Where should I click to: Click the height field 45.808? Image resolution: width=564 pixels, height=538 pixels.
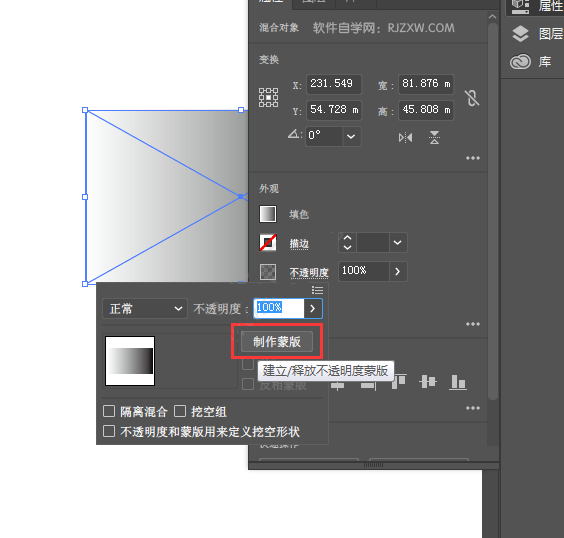point(426,110)
